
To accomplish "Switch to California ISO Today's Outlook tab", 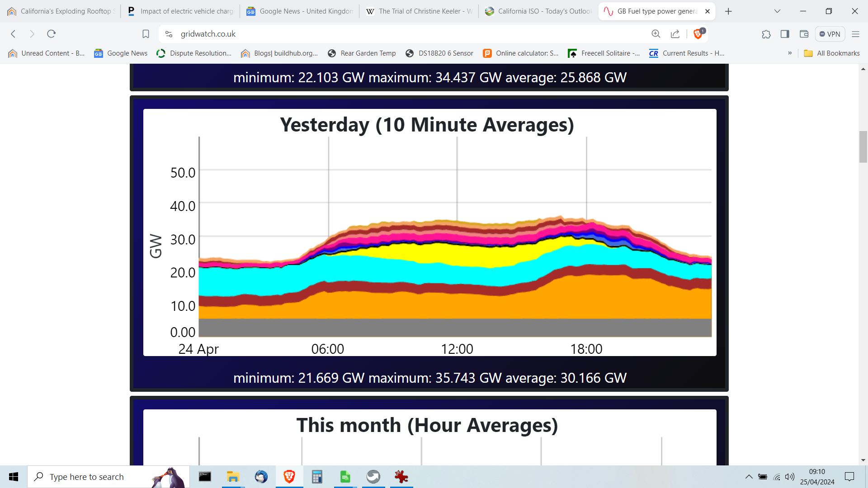I will click(539, 11).
